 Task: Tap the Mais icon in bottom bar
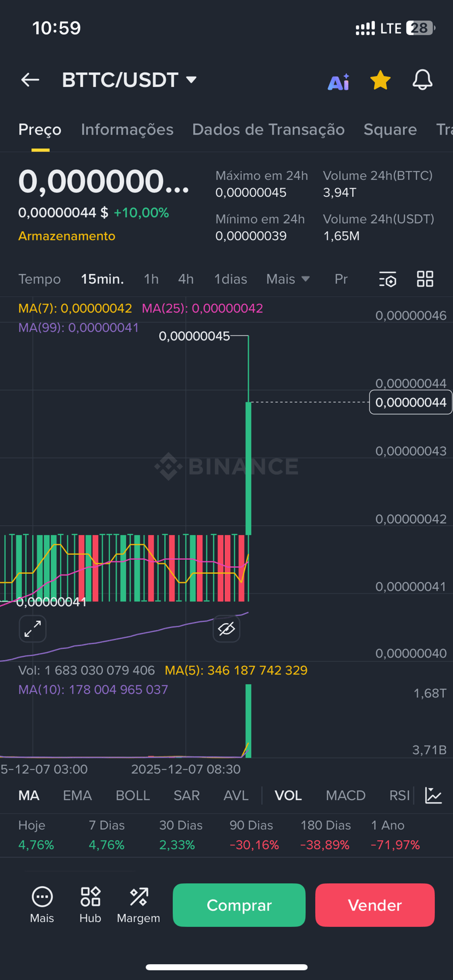pos(42,905)
